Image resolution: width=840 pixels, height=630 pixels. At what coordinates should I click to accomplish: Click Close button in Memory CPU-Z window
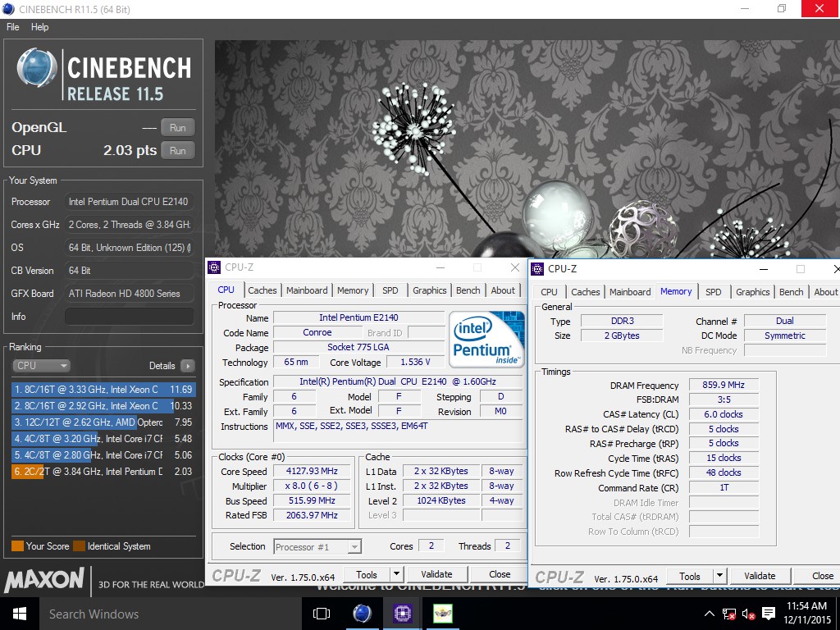pyautogui.click(x=819, y=576)
